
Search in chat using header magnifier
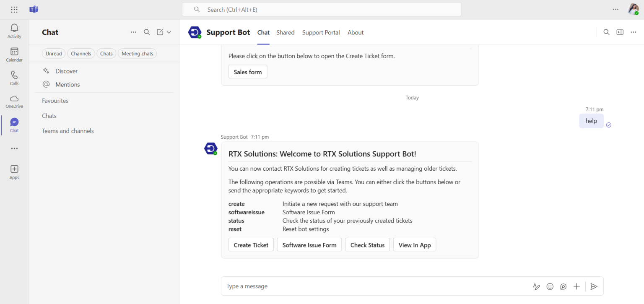click(x=606, y=32)
